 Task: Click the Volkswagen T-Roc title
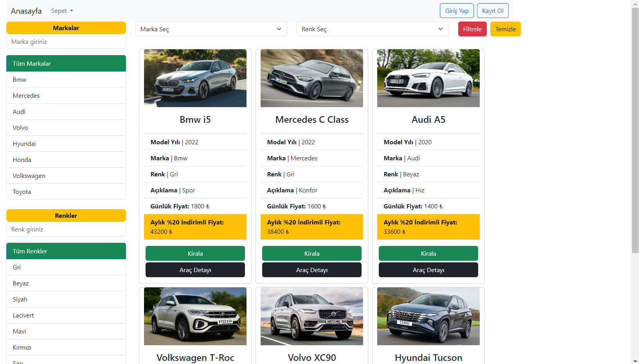195,358
